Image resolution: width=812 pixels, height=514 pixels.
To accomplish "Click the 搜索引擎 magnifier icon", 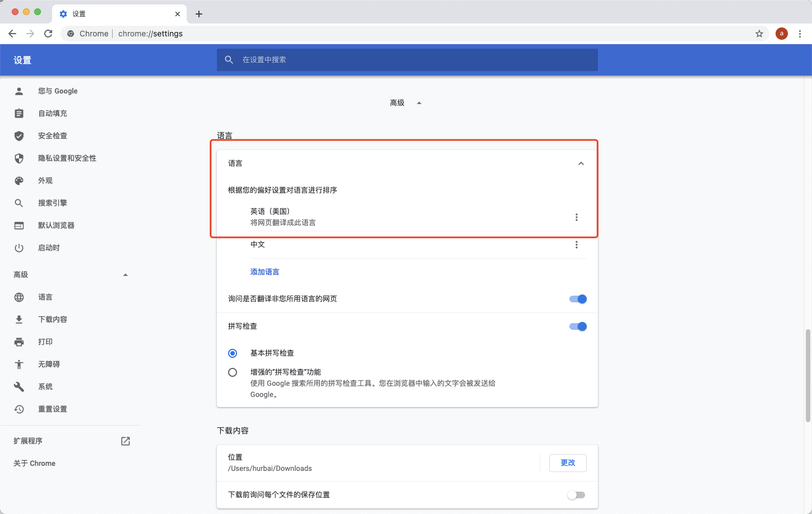I will coord(19,203).
